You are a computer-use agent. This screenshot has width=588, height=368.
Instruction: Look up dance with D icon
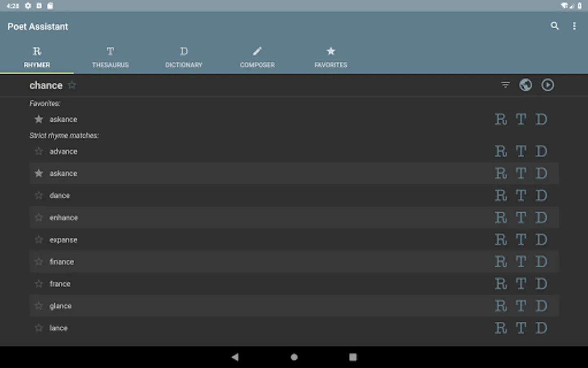pyautogui.click(x=541, y=195)
